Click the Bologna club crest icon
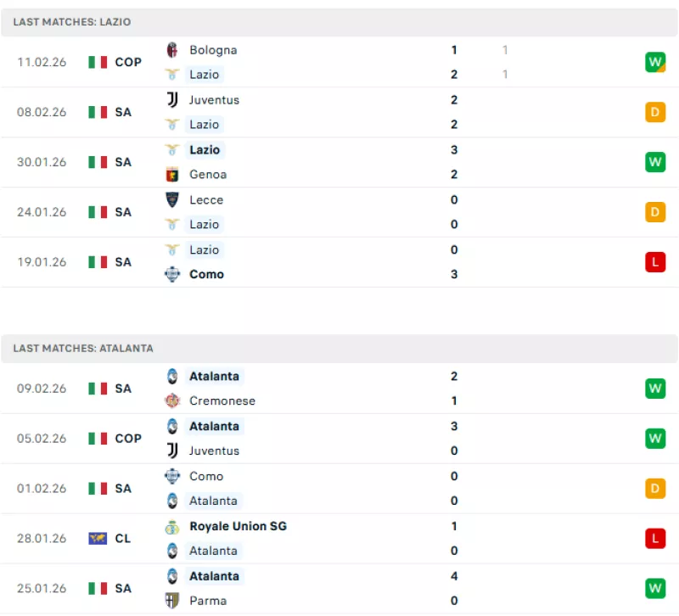This screenshot has width=679, height=616. point(172,50)
